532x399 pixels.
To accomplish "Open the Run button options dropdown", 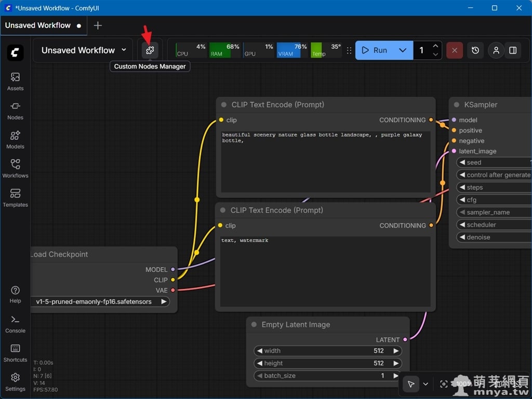I will click(x=403, y=50).
